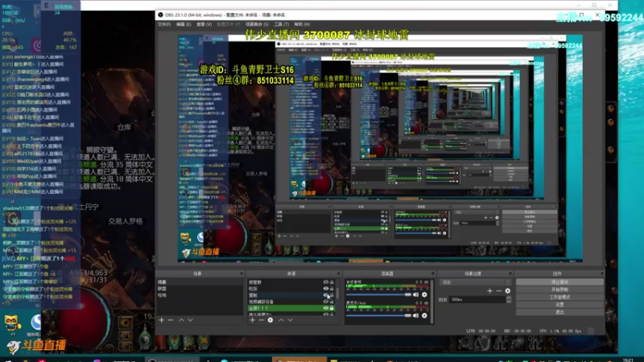Toggle visibility eye of the topmost source row

(326, 282)
